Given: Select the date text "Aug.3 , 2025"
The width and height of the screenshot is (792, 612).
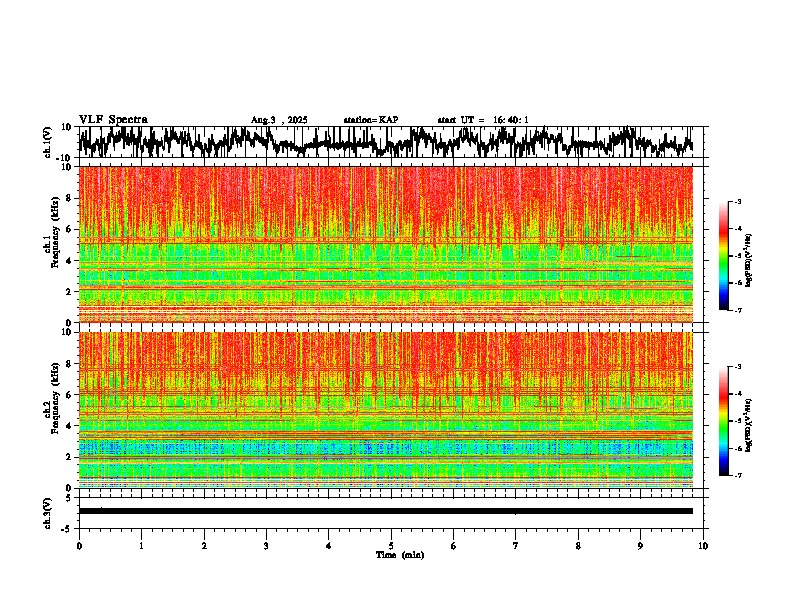Looking at the screenshot, I should (279, 120).
